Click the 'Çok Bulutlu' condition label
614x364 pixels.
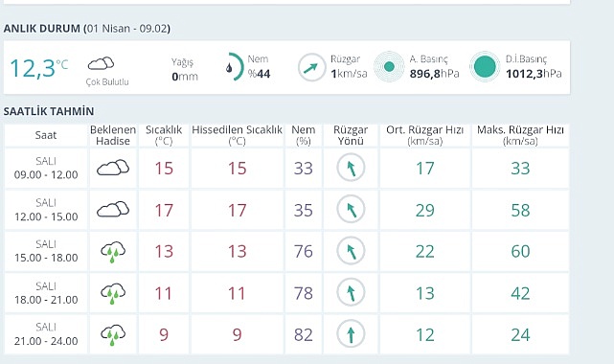pyautogui.click(x=107, y=81)
